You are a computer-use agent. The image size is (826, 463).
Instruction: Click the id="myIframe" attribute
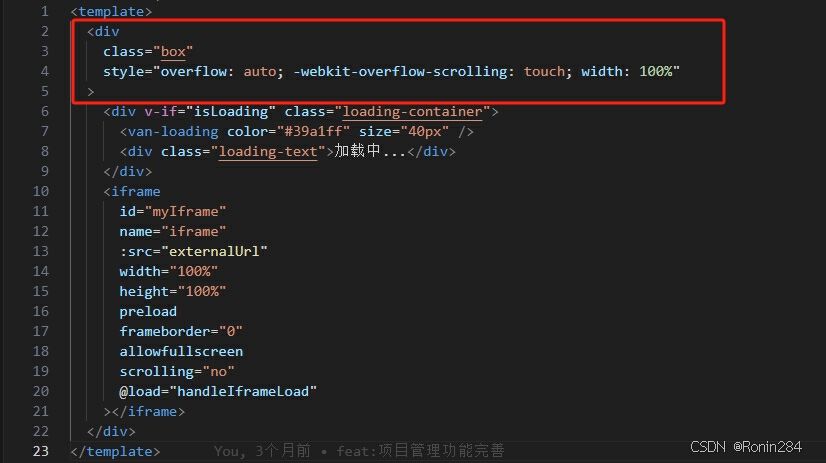(172, 212)
